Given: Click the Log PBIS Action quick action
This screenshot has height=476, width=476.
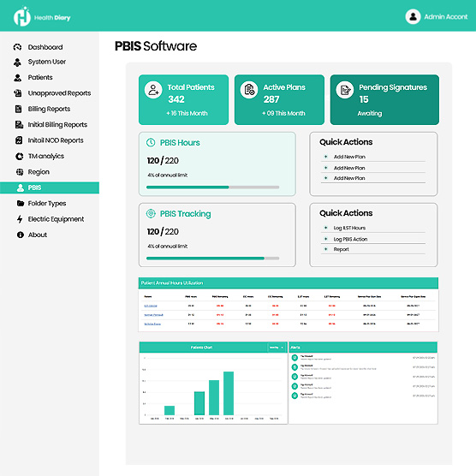Looking at the screenshot, I should (350, 239).
